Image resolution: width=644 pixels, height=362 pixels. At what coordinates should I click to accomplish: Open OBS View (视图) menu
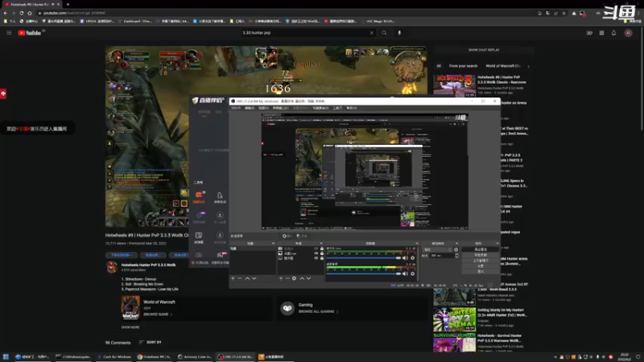click(263, 108)
